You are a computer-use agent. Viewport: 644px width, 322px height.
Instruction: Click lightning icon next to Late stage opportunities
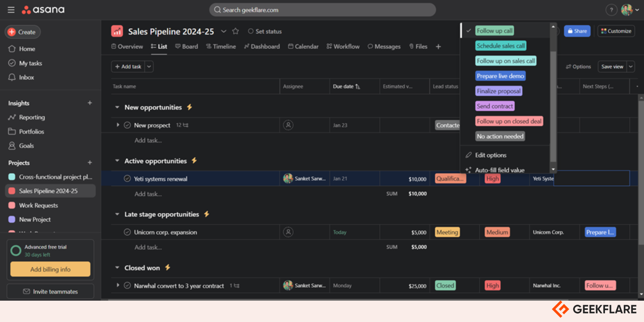click(x=206, y=214)
